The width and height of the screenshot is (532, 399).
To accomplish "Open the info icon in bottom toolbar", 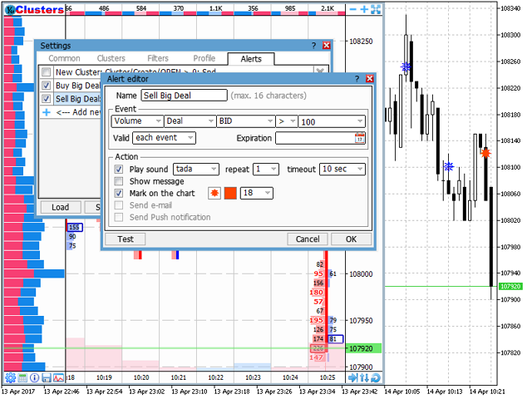I will (34, 377).
